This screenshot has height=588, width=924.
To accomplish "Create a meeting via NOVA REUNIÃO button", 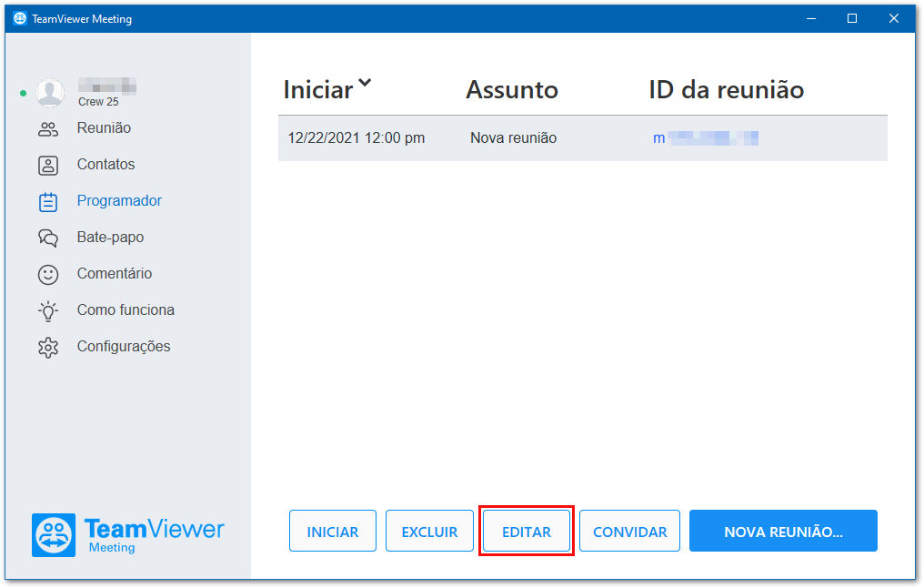I will [x=783, y=531].
